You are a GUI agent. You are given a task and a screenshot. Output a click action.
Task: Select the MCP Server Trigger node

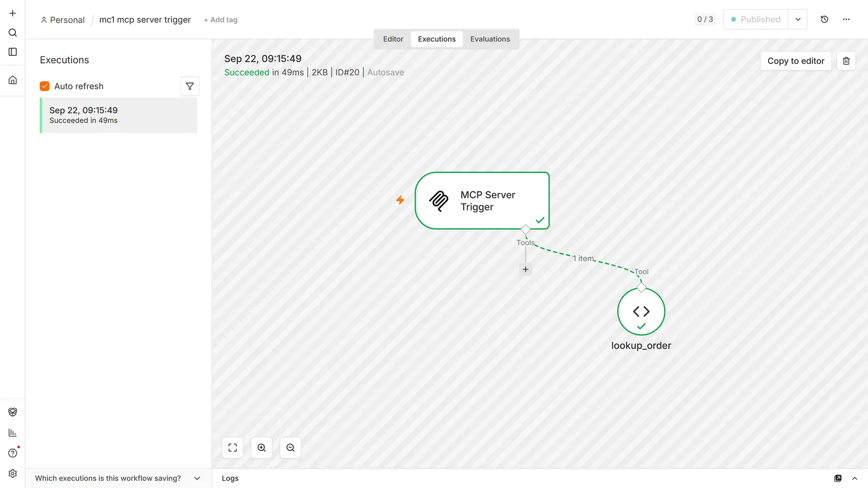point(482,201)
